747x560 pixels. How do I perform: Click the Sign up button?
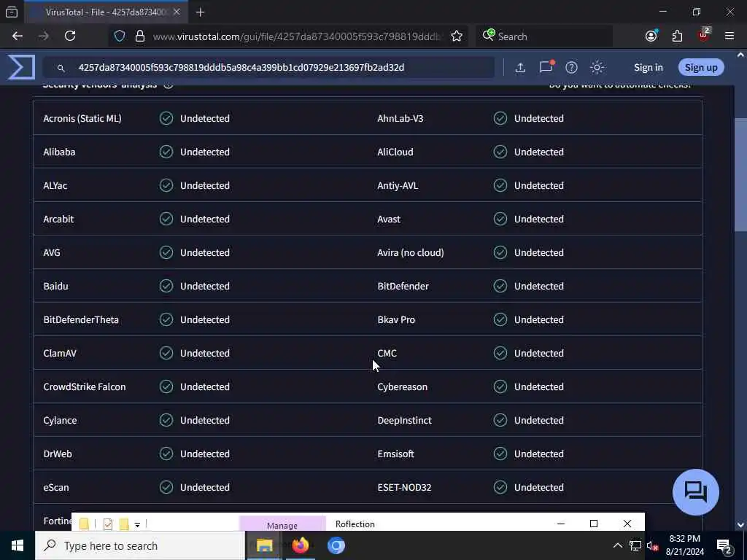point(701,68)
